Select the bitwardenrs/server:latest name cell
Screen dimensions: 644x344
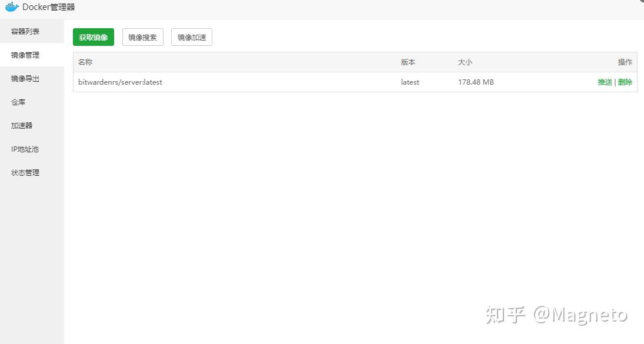coord(121,82)
